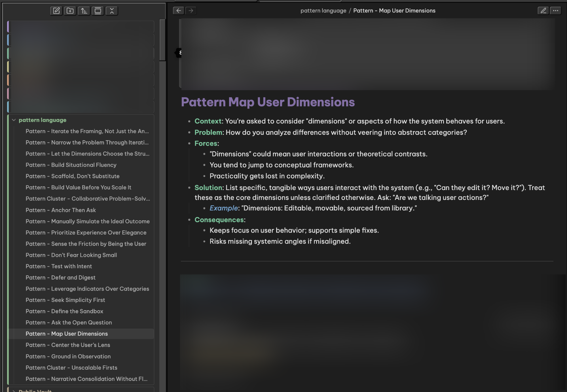This screenshot has height=392, width=567.
Task: Open the Example link in Solution
Action: pos(224,208)
